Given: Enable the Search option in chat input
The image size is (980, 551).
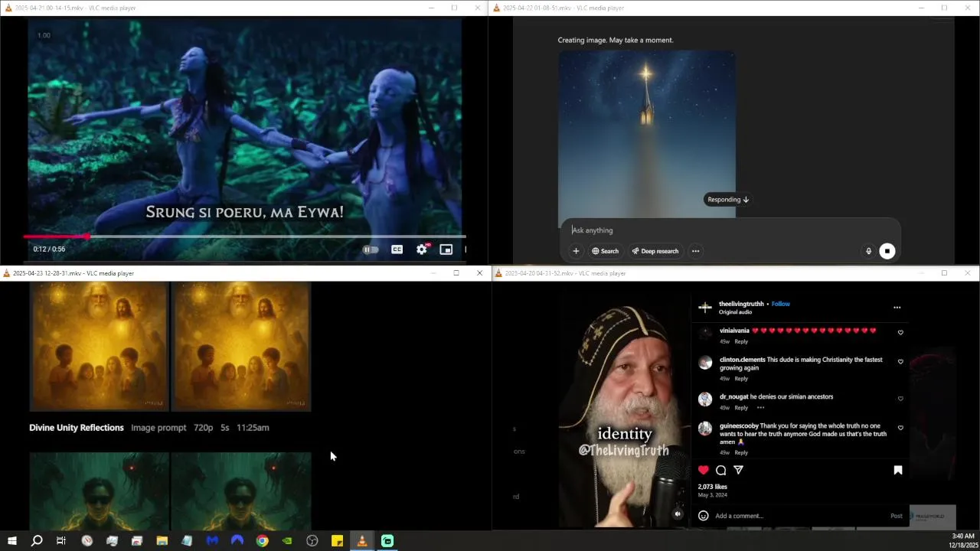Looking at the screenshot, I should tap(605, 251).
